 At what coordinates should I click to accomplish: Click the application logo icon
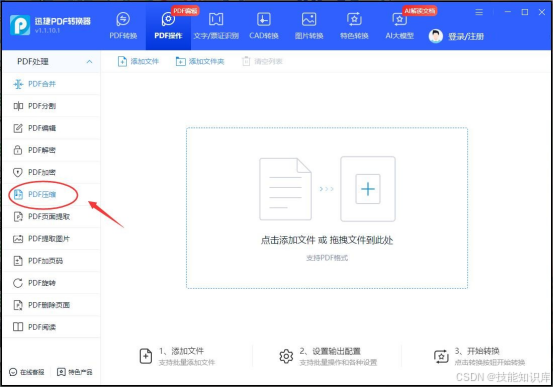[20, 25]
